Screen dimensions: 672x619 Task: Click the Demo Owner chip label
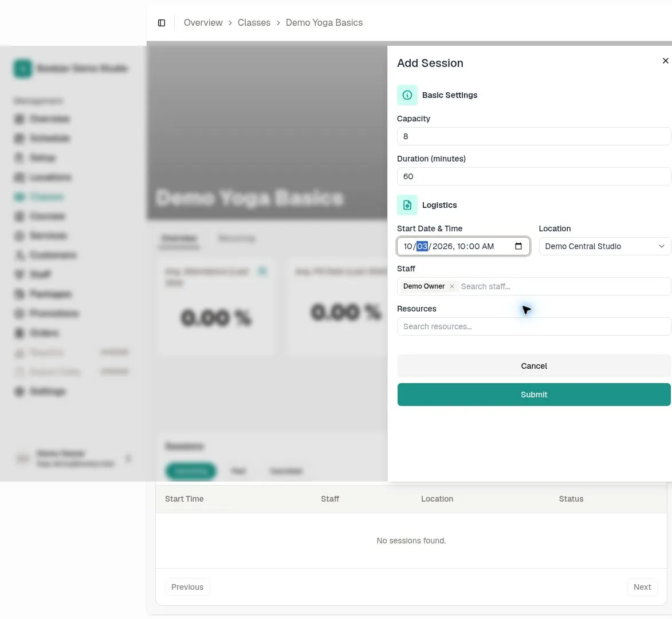click(424, 286)
